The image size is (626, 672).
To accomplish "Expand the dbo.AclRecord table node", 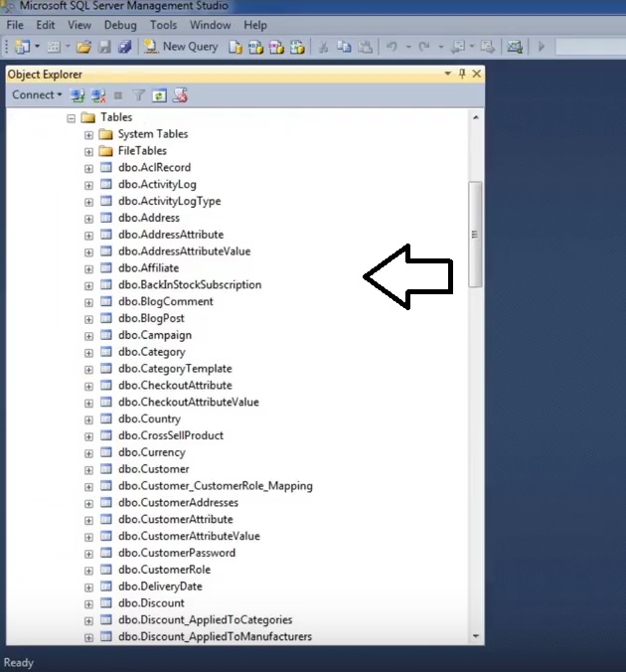I will (x=88, y=168).
